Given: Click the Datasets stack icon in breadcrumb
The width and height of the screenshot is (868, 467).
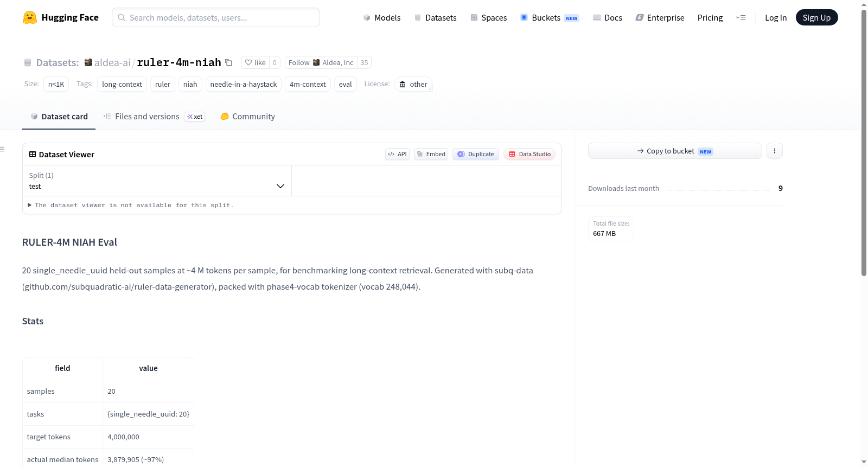Looking at the screenshot, I should (x=28, y=62).
